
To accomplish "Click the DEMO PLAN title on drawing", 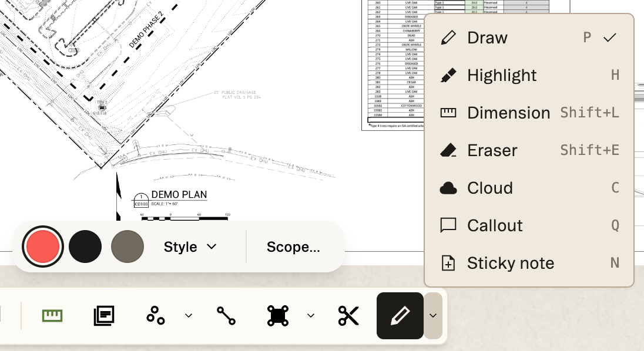I will click(x=179, y=195).
